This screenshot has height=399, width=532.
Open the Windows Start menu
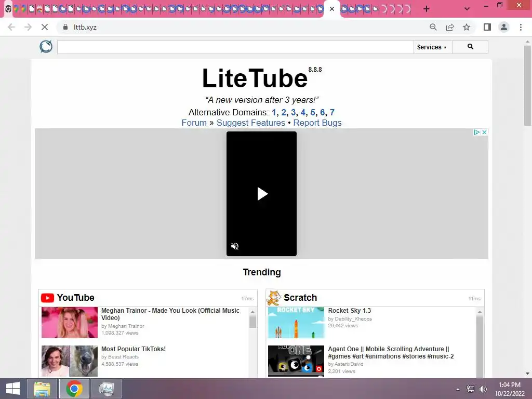13,389
